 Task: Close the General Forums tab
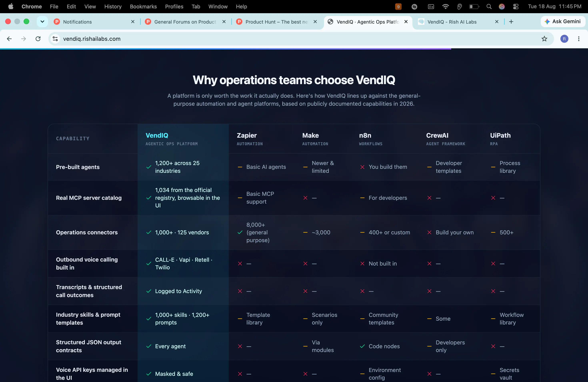(224, 22)
